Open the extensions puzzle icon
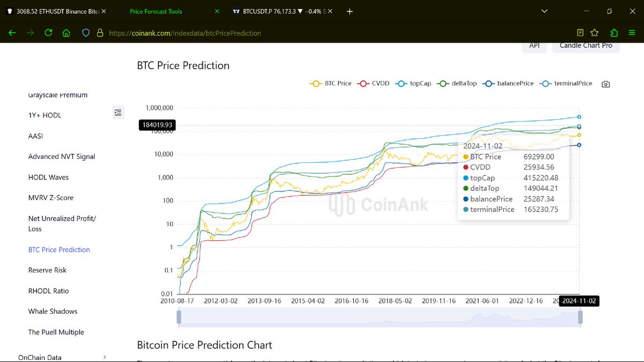 [614, 33]
